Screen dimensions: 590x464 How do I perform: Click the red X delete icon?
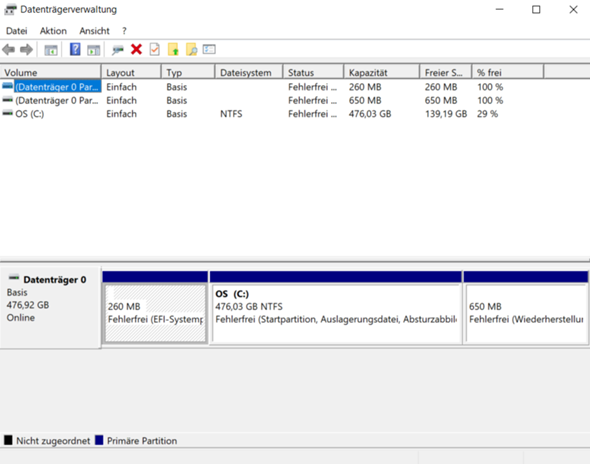(x=136, y=49)
